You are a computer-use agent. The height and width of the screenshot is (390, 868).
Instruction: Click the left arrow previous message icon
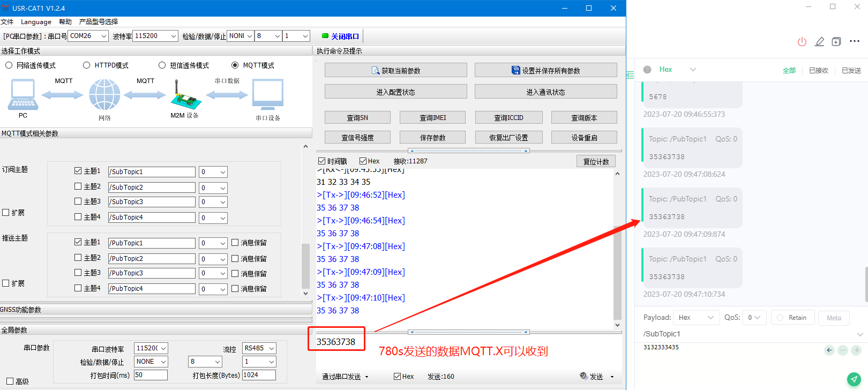[829, 350]
